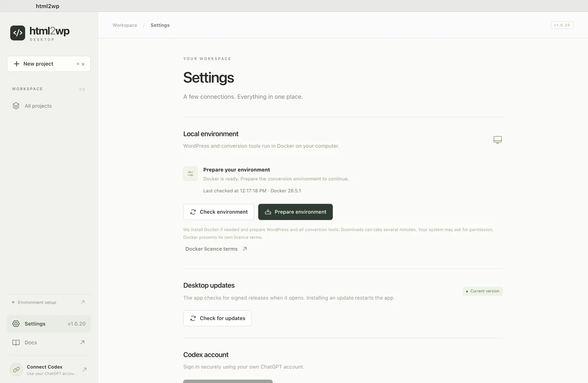Image resolution: width=588 pixels, height=383 pixels.
Task: Click the Current version status badge
Action: 483,291
